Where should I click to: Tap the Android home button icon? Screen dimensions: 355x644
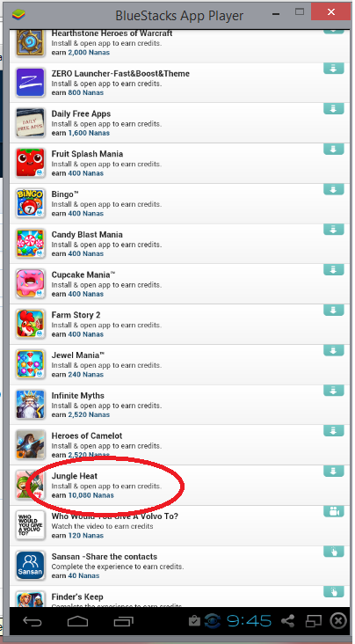(x=78, y=621)
